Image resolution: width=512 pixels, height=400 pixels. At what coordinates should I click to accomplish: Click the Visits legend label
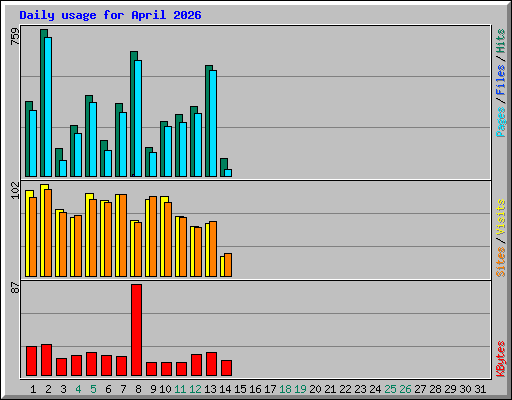(501, 217)
